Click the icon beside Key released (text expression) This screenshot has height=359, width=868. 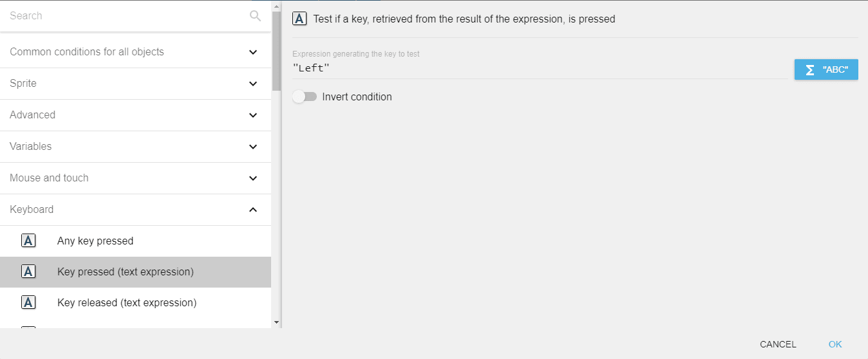[x=28, y=302]
